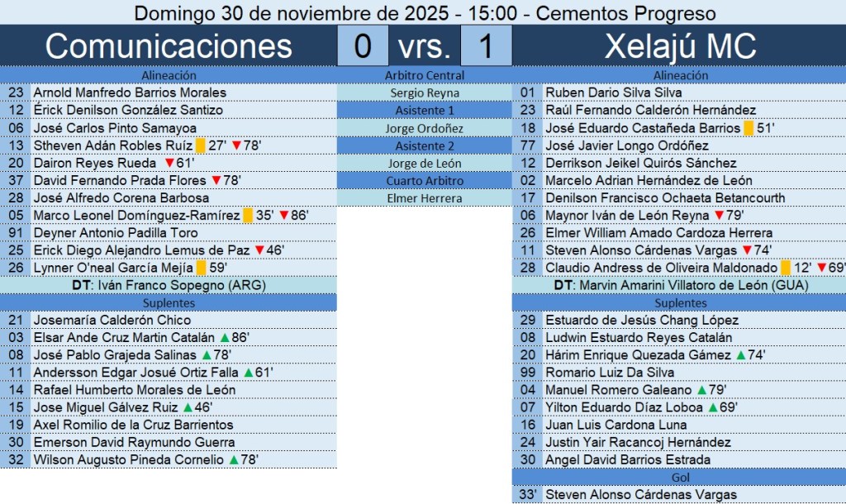Click referee name Sergio Reyna
The image size is (846, 504).
point(425,93)
